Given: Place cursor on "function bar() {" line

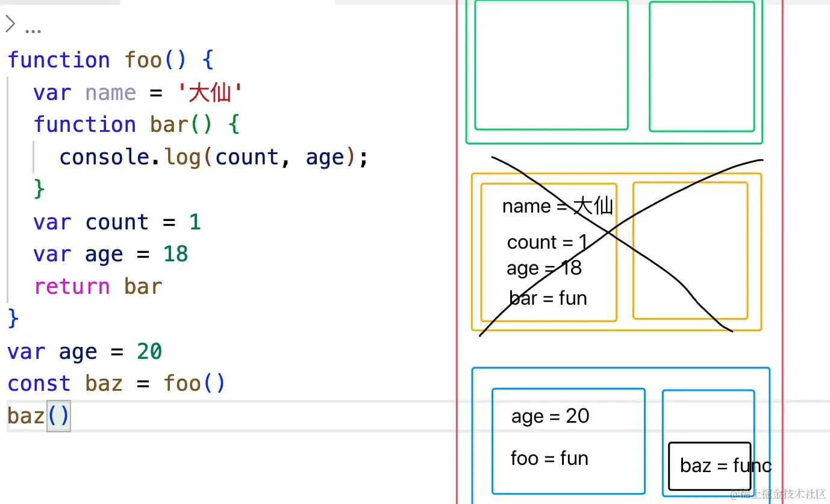Looking at the screenshot, I should pos(137,125).
